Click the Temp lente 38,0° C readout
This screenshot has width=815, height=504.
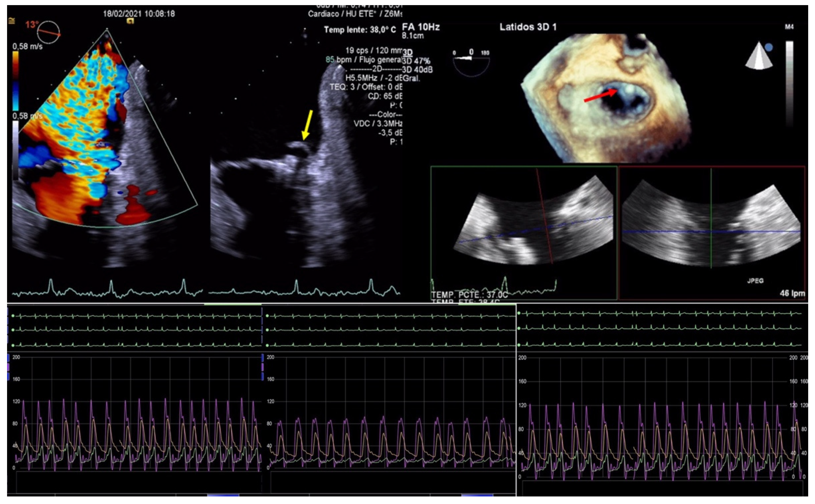360,30
